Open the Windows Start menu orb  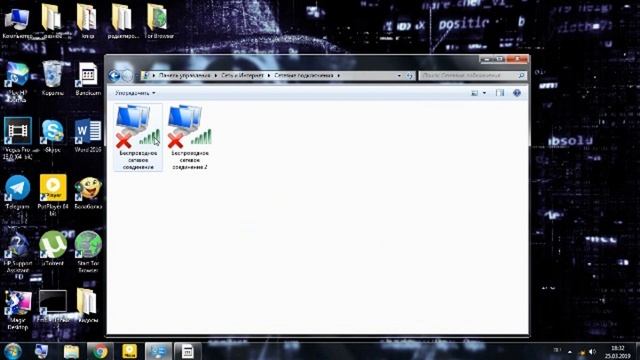tap(13, 351)
